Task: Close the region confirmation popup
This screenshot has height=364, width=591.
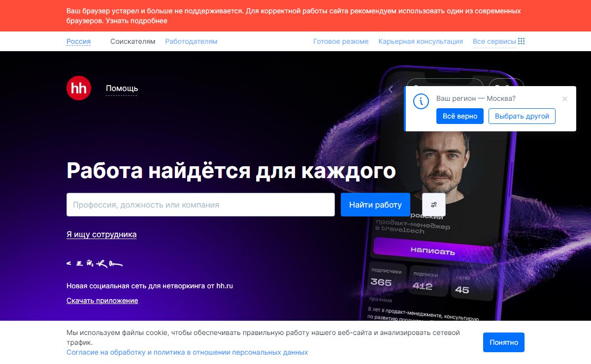Action: tap(565, 99)
